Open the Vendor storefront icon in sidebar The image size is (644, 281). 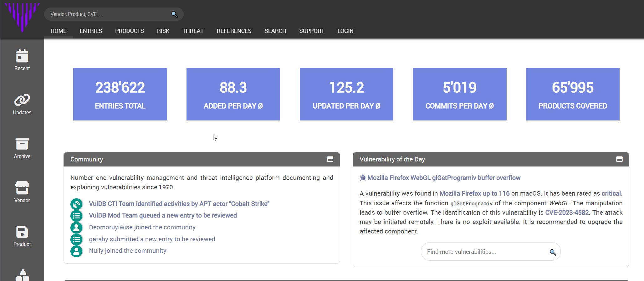click(22, 188)
